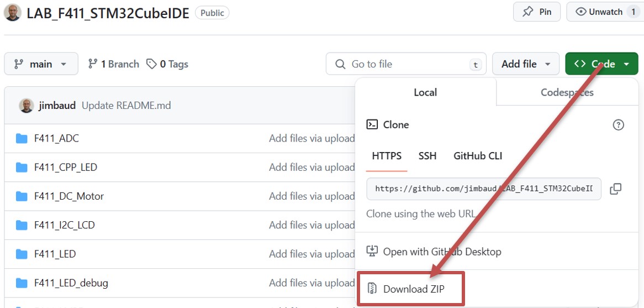Click the clone URL text field

tap(484, 189)
